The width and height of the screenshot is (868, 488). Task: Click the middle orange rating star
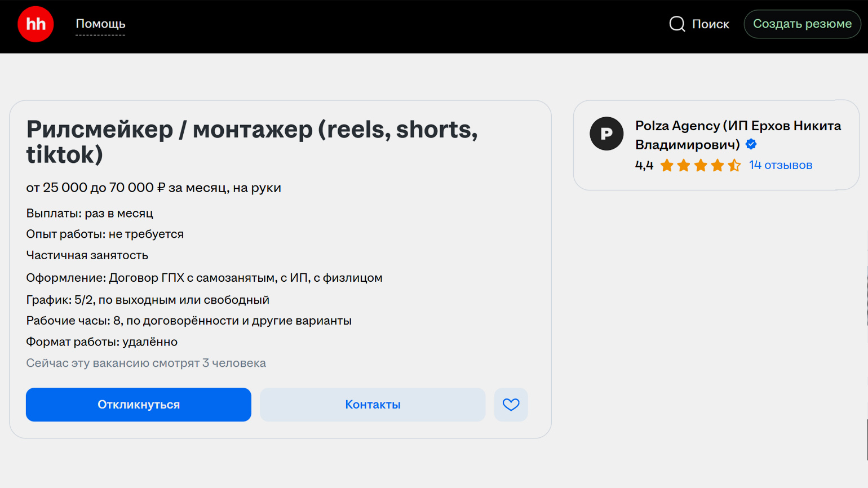click(701, 165)
